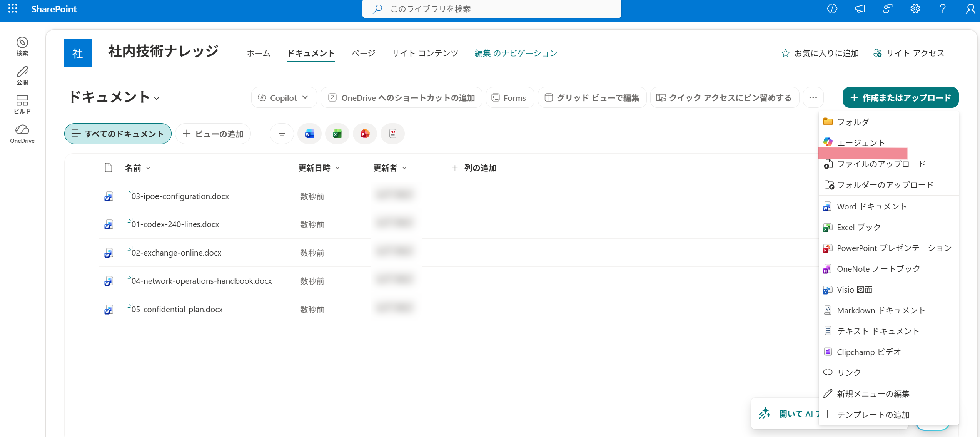
Task: Open the help question mark icon
Action: point(943,8)
